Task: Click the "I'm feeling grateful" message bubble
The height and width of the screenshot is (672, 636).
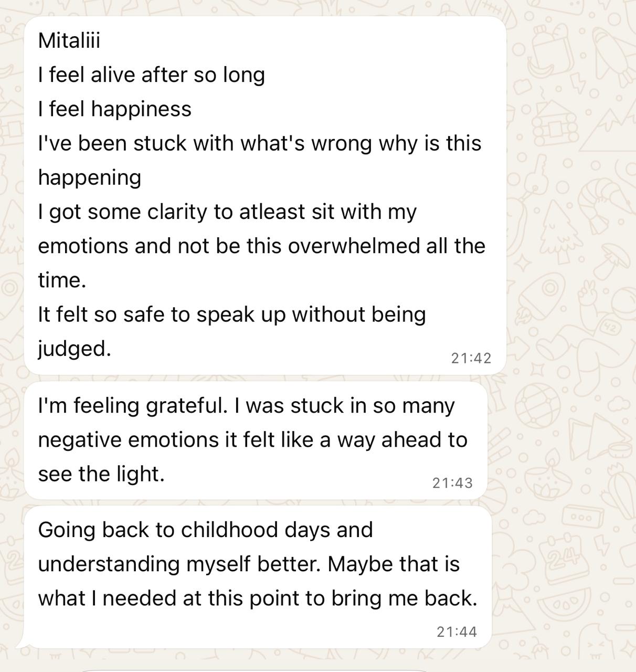Action: (x=255, y=440)
